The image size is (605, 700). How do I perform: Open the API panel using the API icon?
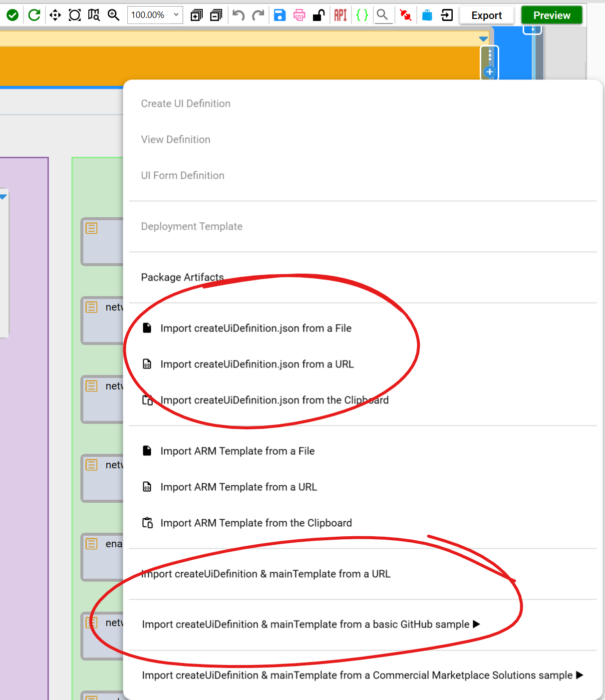[x=340, y=14]
